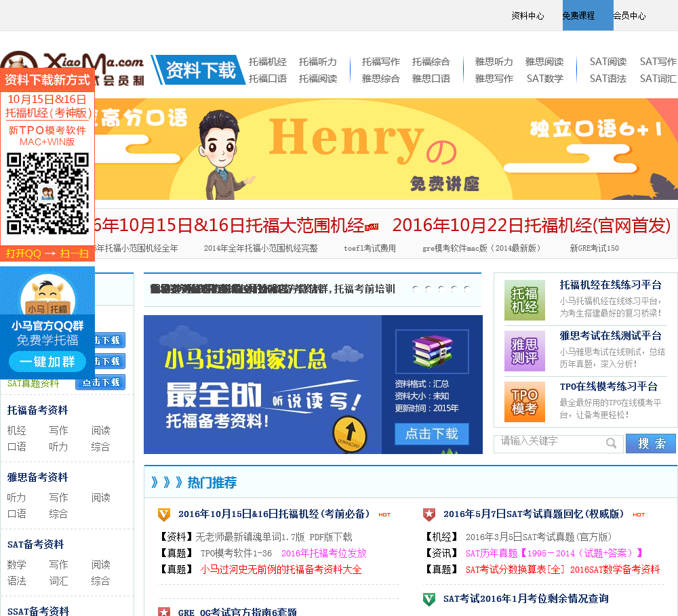Open the orange TPO模考 icon

[x=525, y=402]
